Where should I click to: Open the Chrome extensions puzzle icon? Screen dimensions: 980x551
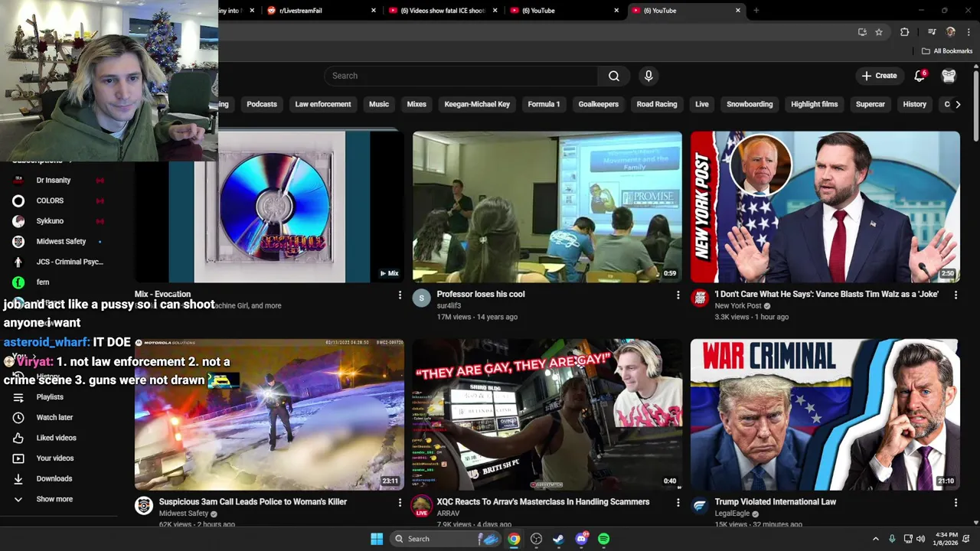coord(904,32)
